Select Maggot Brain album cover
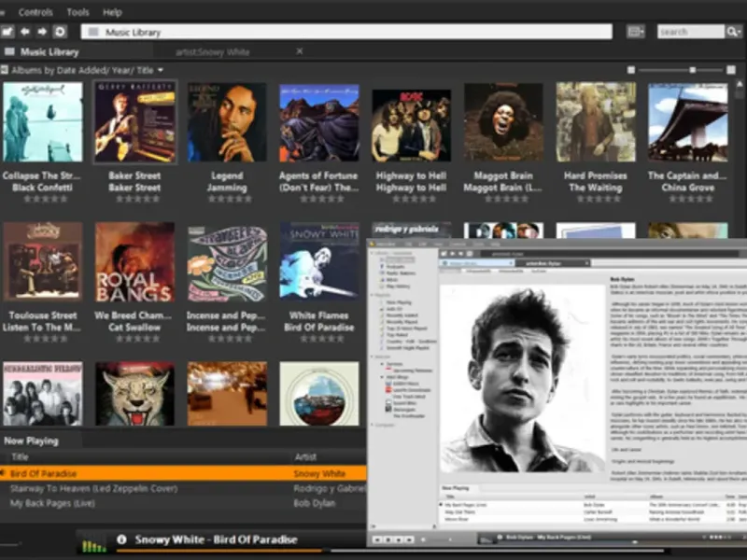Screen dimensions: 747x560 tap(503, 122)
